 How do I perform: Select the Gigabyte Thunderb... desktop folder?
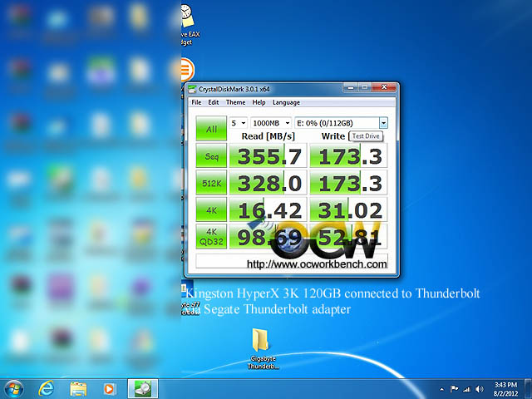263,348
